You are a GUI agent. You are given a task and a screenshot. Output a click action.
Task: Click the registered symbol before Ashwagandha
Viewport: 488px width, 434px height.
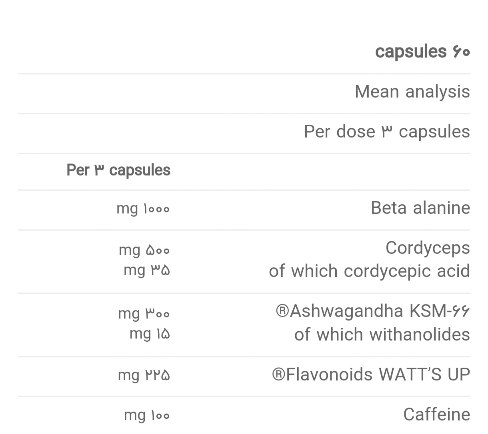click(282, 311)
